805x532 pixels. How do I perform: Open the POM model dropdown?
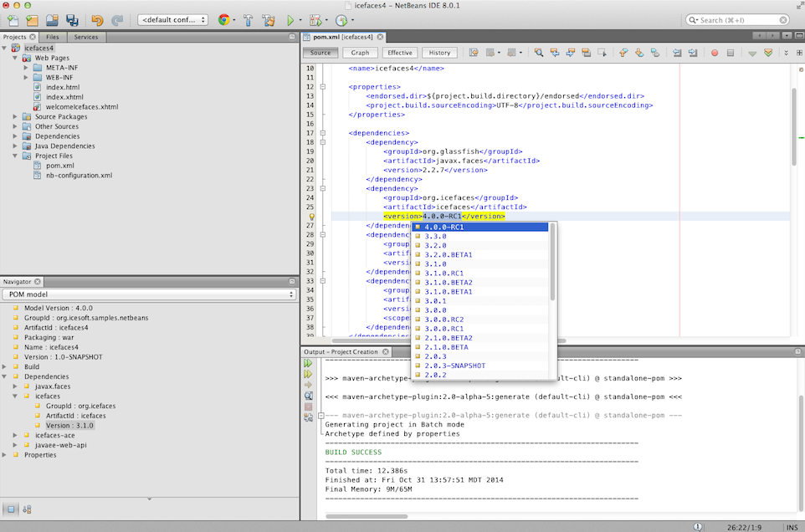coord(149,294)
